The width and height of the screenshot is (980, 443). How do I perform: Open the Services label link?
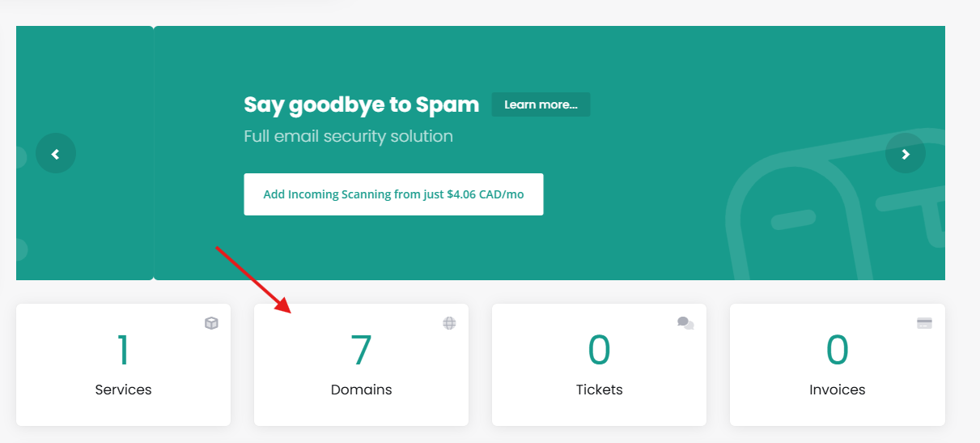pos(123,390)
